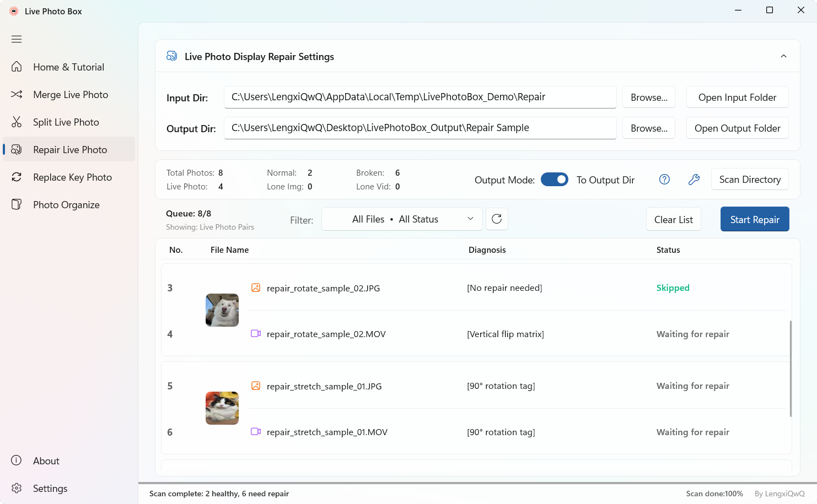Open the help question mark icon
This screenshot has height=504, width=817.
pyautogui.click(x=665, y=179)
